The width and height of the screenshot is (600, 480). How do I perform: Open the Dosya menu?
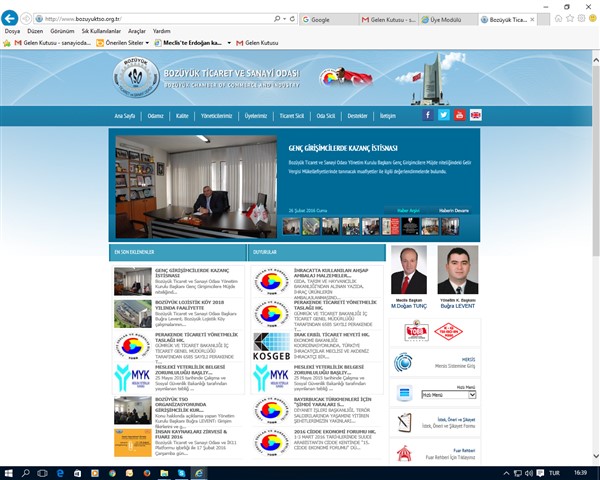pos(12,31)
